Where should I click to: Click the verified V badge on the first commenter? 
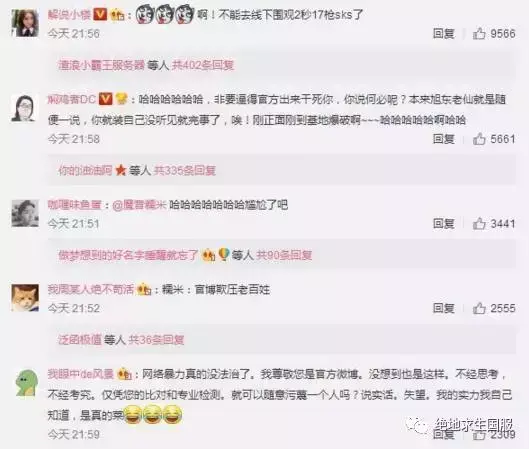(100, 14)
